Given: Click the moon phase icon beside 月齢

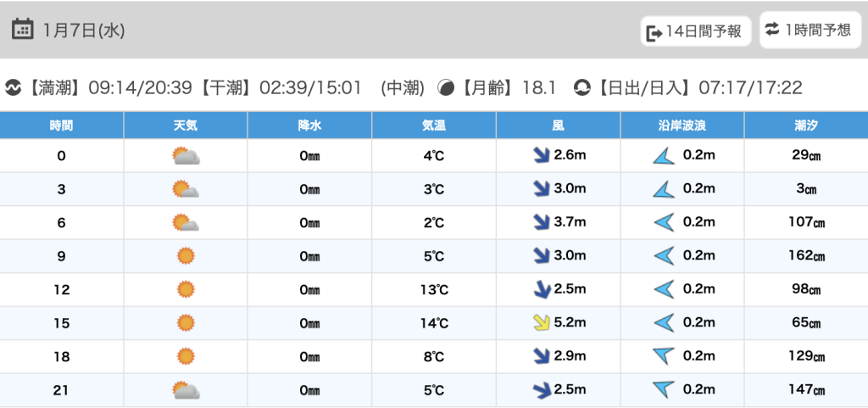Looking at the screenshot, I should click(445, 87).
